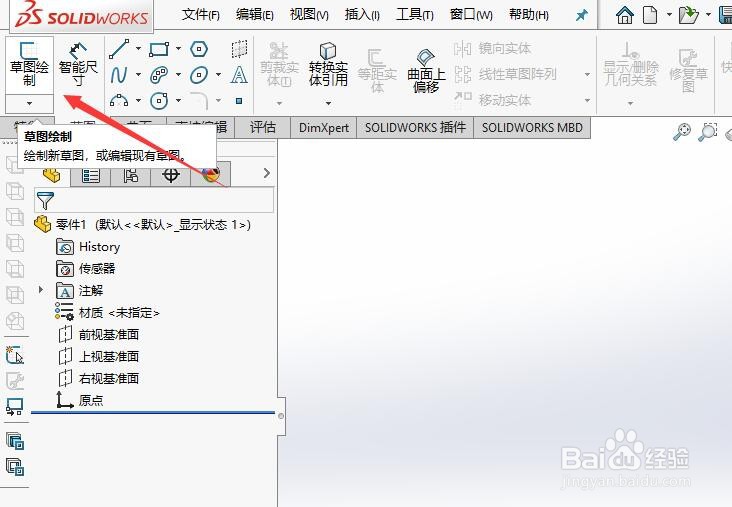Select the 零件1 root tree node
The height and width of the screenshot is (507, 732).
[x=142, y=225]
